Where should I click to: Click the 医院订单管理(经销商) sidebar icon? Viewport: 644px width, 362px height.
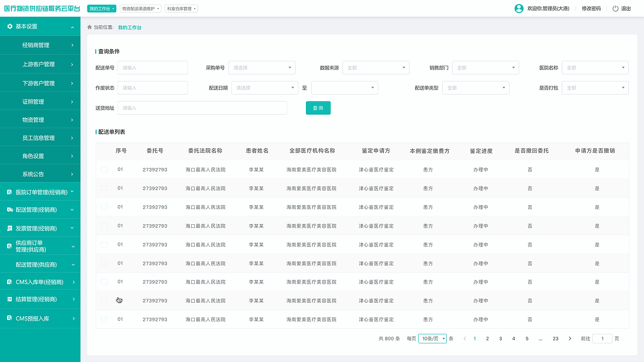pyautogui.click(x=10, y=192)
